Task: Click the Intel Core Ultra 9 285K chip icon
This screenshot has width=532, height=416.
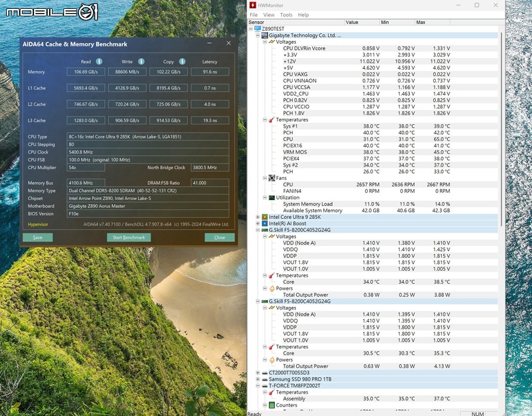Action: pos(265,217)
